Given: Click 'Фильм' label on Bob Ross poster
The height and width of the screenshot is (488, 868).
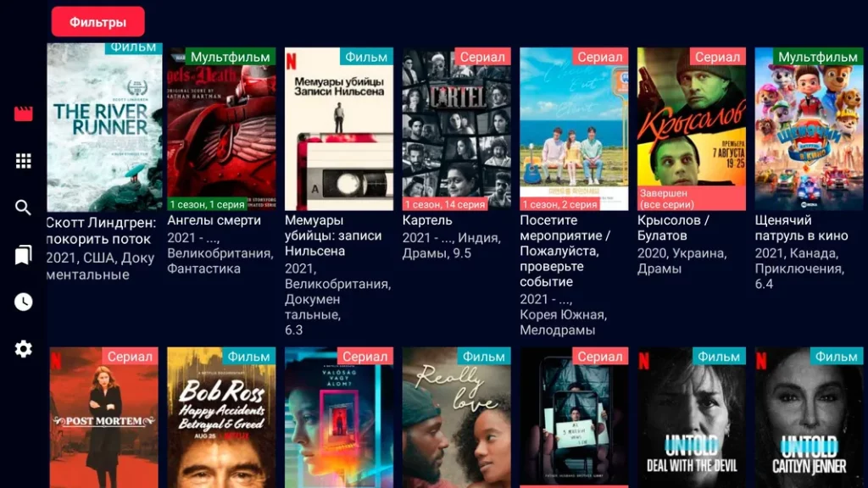Looking at the screenshot, I should pyautogui.click(x=249, y=357).
